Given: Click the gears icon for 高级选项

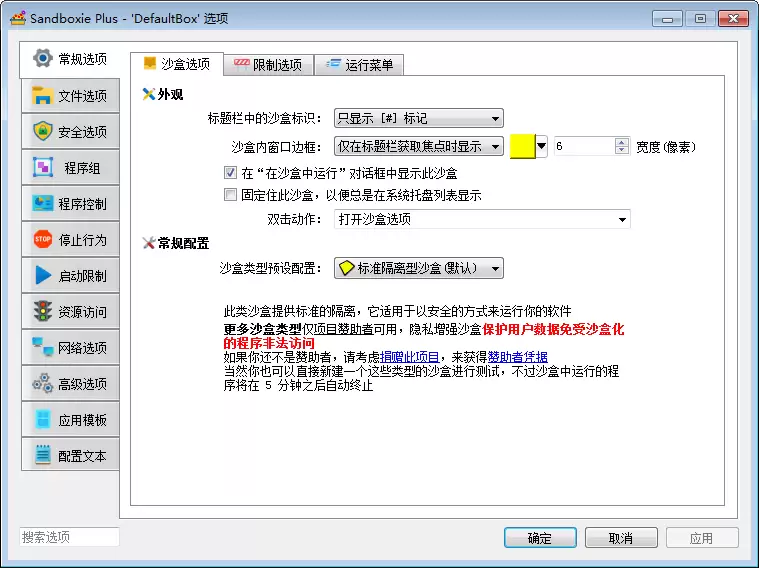Looking at the screenshot, I should click(x=43, y=383).
